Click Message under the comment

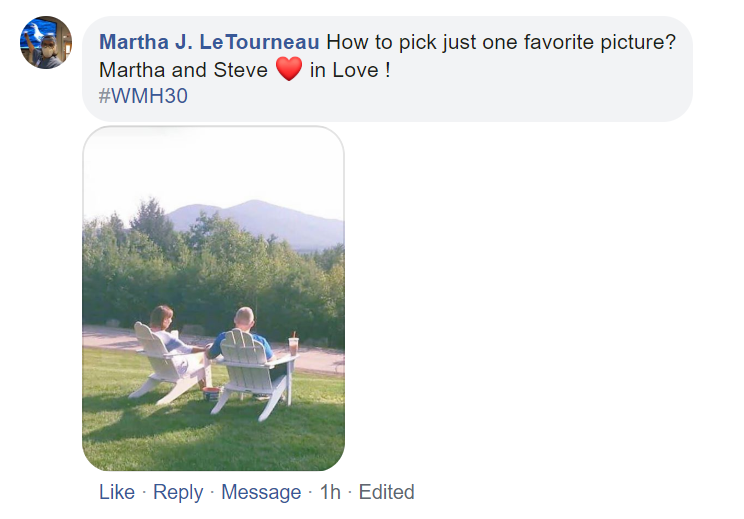point(260,492)
